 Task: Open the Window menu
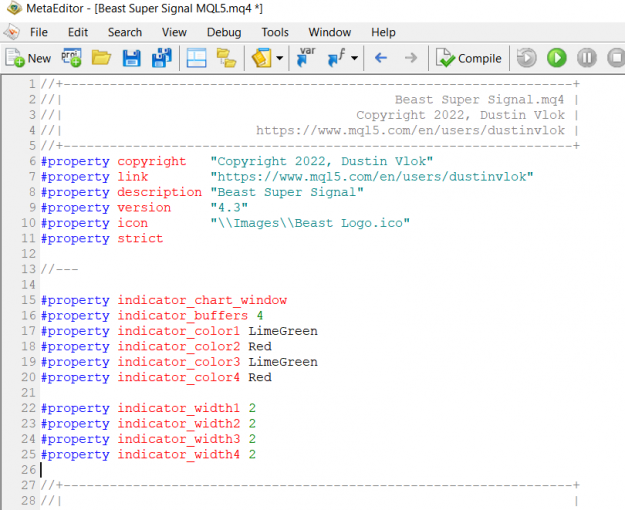tap(330, 32)
